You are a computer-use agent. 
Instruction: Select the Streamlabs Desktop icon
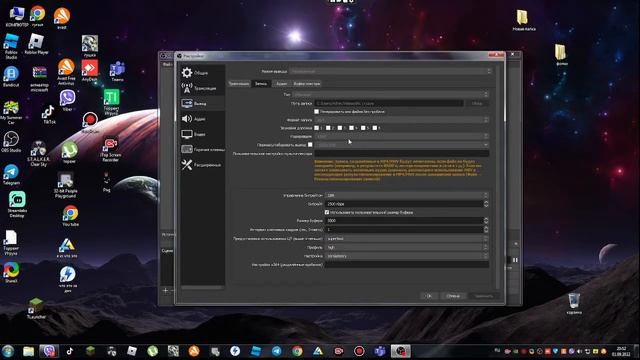coord(17,204)
